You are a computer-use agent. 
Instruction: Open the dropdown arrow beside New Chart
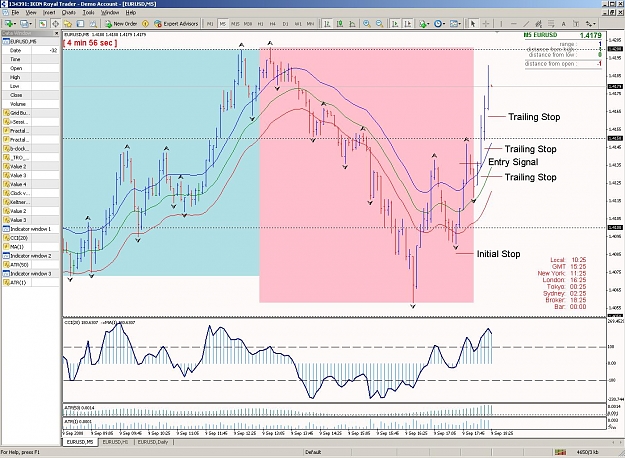(15, 24)
